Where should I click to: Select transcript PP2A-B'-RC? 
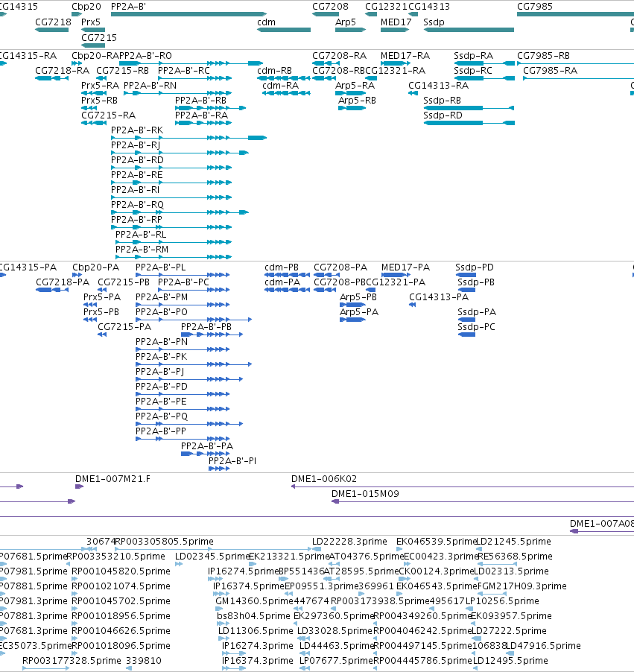pyautogui.click(x=183, y=70)
